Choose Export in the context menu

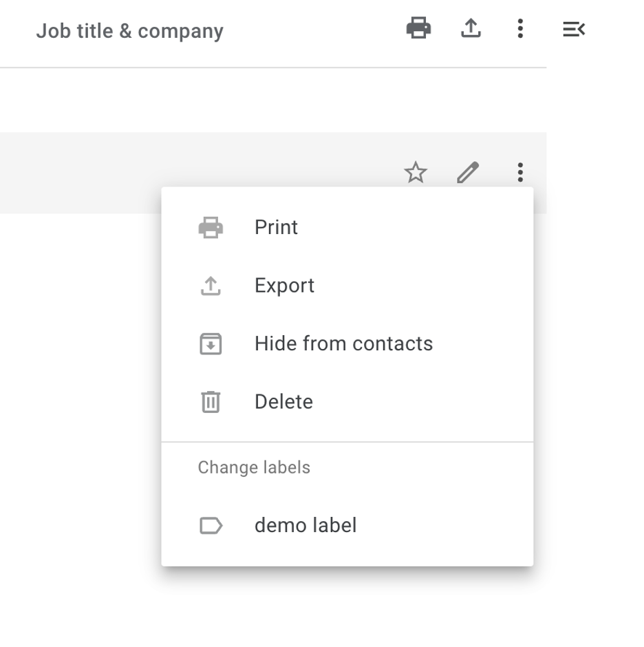coord(284,285)
